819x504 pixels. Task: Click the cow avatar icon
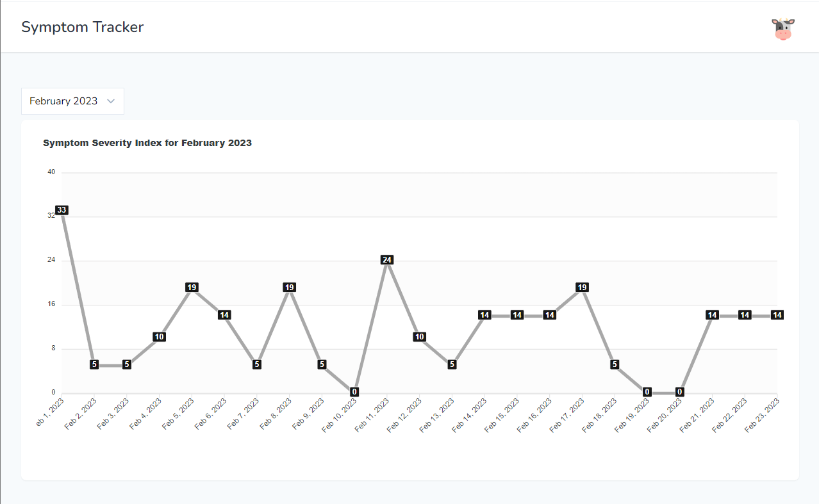pyautogui.click(x=782, y=29)
